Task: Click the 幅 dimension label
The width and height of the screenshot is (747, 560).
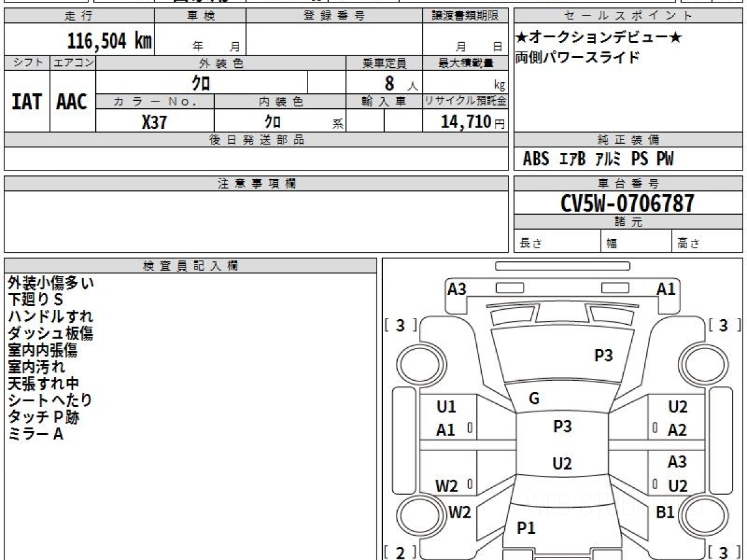Action: pyautogui.click(x=612, y=244)
